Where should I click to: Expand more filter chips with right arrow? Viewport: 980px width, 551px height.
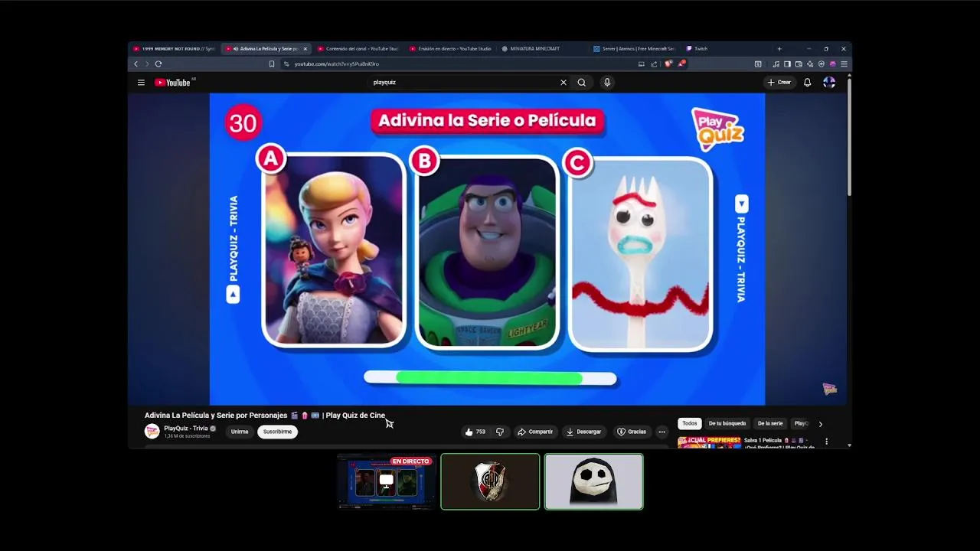pos(820,424)
